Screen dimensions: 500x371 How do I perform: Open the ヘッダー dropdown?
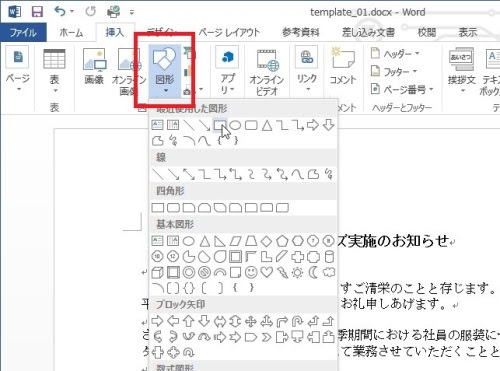[417, 53]
